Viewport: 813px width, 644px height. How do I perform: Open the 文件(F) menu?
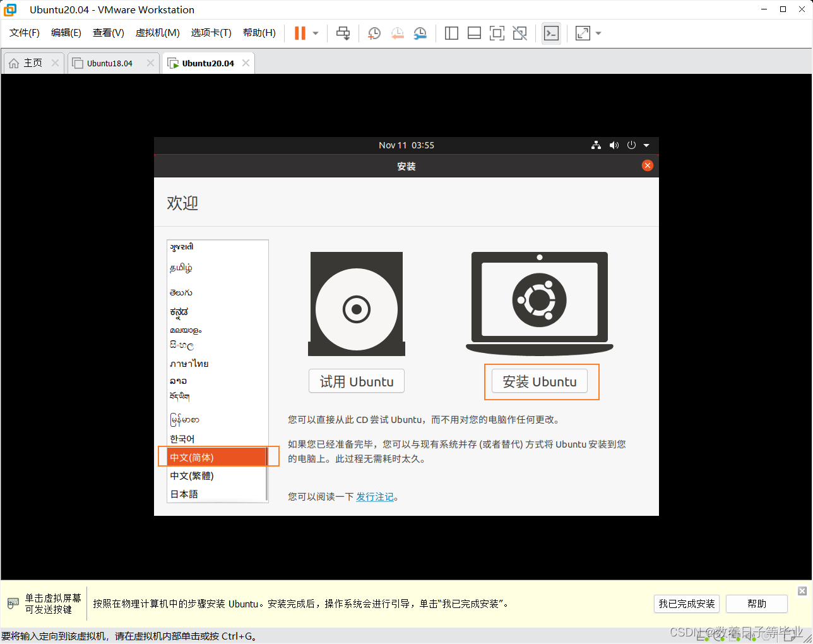25,33
